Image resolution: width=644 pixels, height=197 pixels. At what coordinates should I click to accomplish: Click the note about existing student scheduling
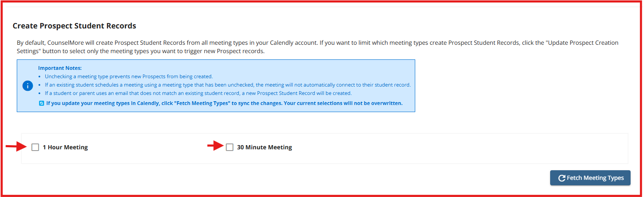point(228,85)
